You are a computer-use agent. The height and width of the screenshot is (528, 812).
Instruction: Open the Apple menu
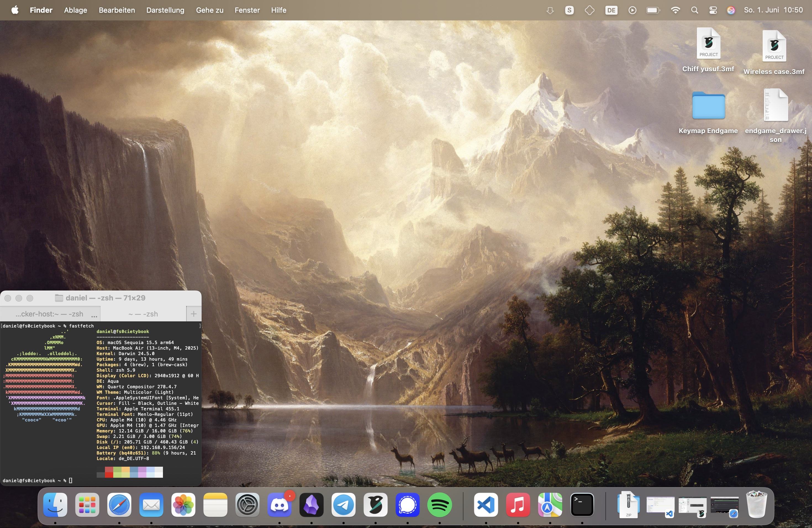click(15, 10)
